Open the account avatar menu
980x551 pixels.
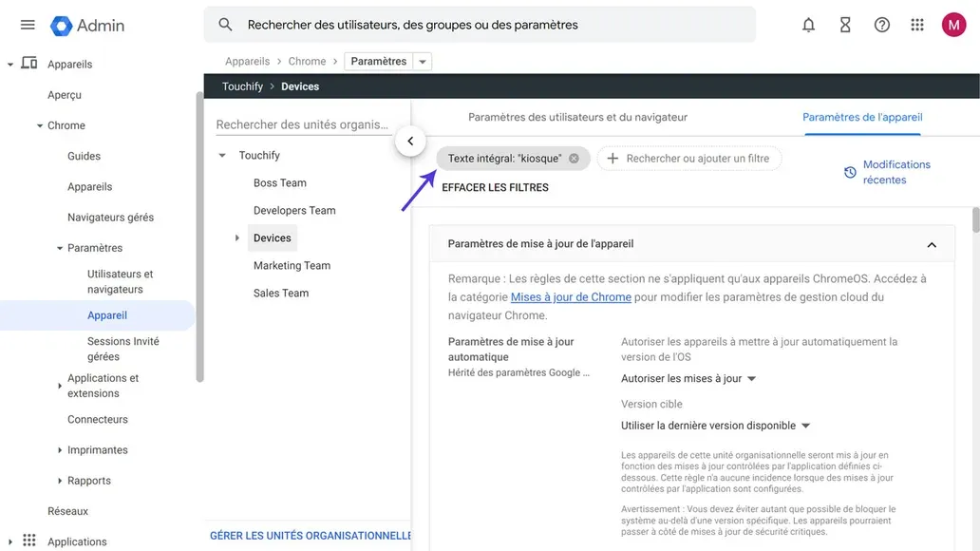tap(953, 25)
